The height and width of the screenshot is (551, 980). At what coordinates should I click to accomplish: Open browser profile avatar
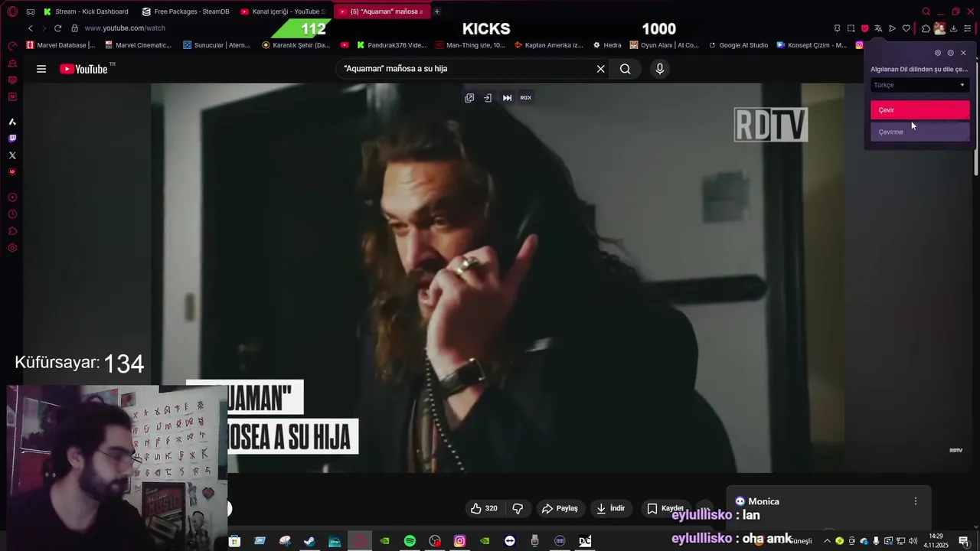click(x=939, y=28)
